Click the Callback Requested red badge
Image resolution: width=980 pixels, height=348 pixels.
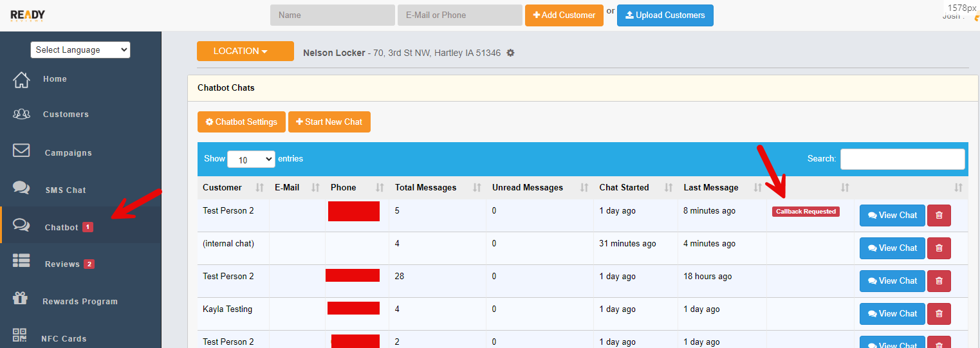806,212
